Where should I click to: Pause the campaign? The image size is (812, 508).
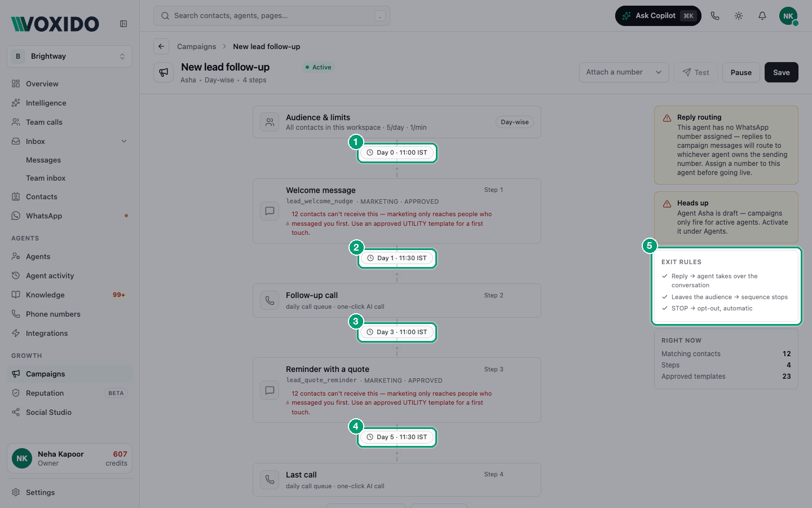(741, 72)
